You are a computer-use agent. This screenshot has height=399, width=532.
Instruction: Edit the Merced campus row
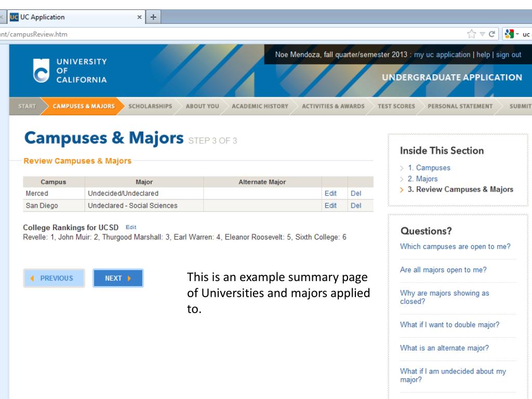coord(330,193)
